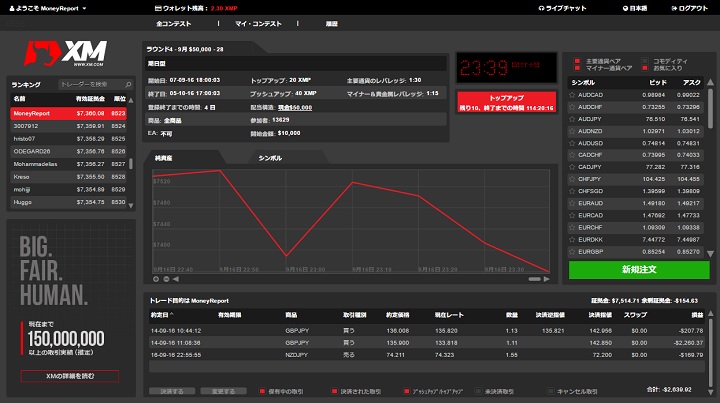Image resolution: width=720 pixels, height=403 pixels.
Task: Enable cancelled trades checkbox
Action: [x=551, y=392]
